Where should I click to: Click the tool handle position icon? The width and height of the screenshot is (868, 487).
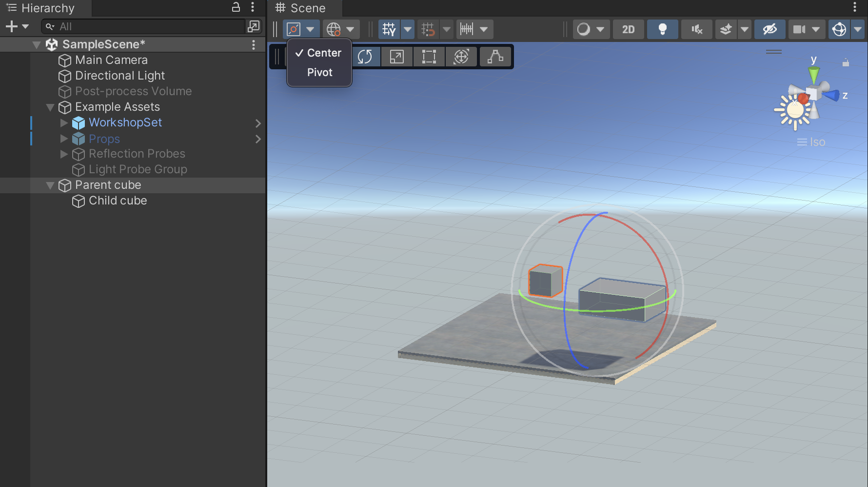(x=294, y=29)
